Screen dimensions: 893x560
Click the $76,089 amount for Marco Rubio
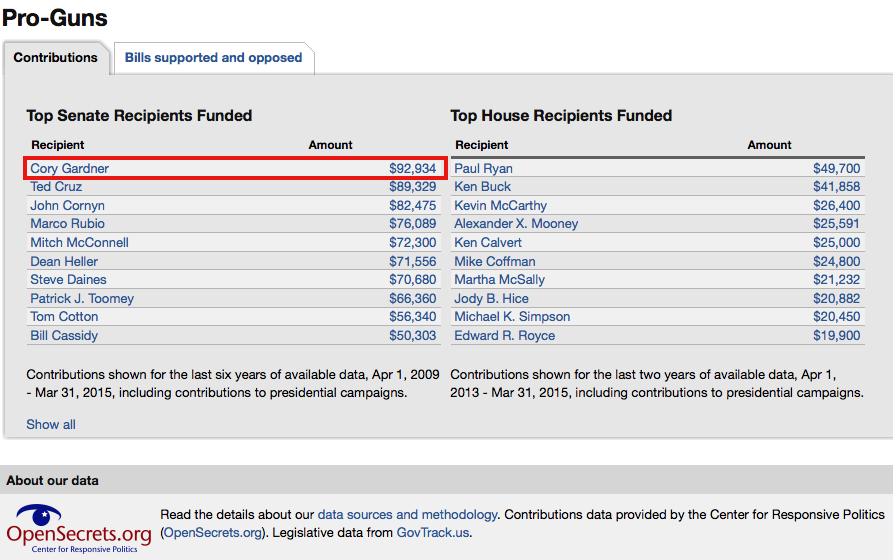[412, 224]
